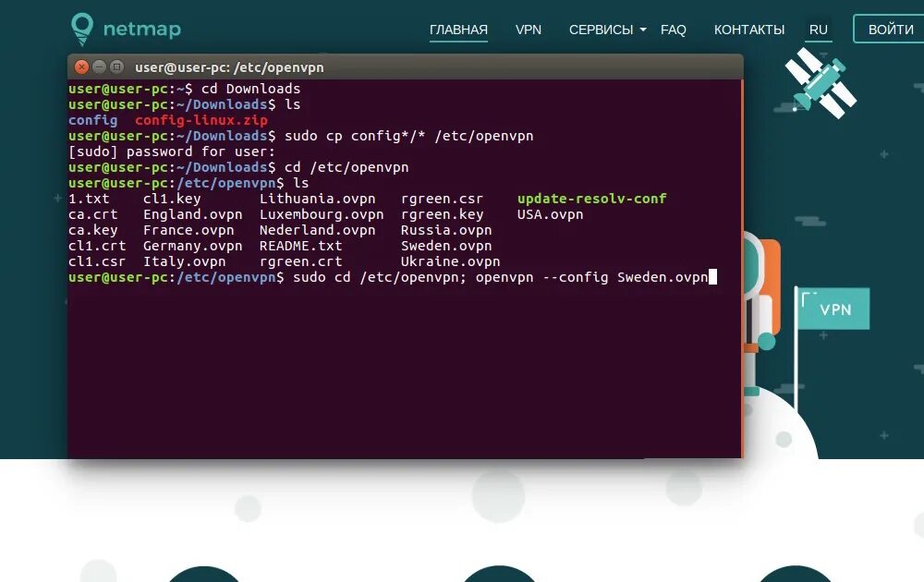Maximize the terminal window

coord(116,67)
